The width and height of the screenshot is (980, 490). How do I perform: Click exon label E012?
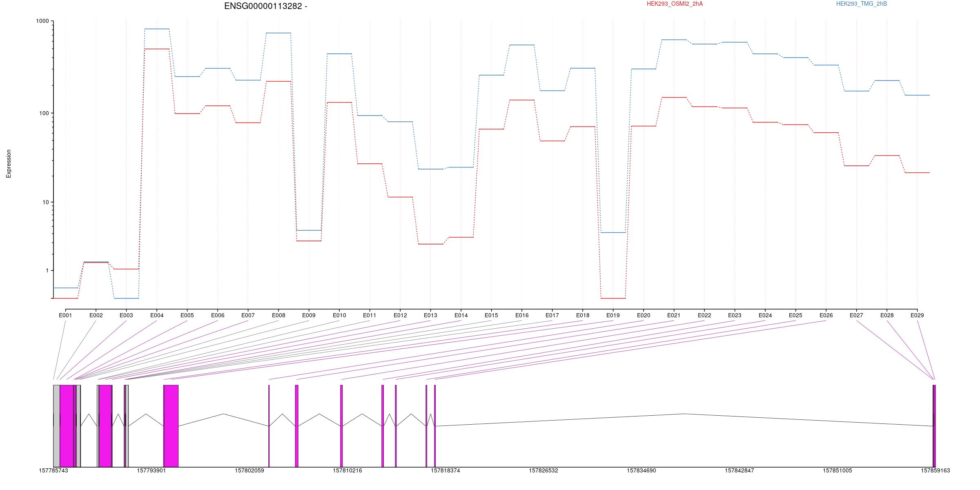point(400,315)
